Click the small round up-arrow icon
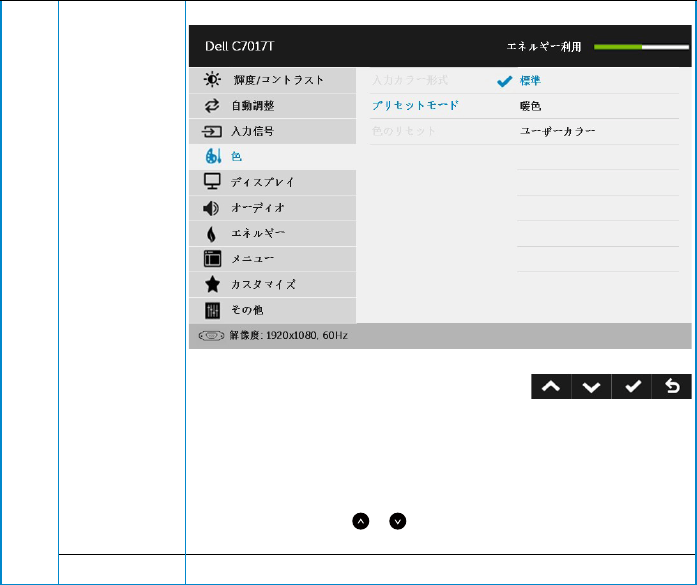Screen dimensions: 697x585 coord(361,521)
